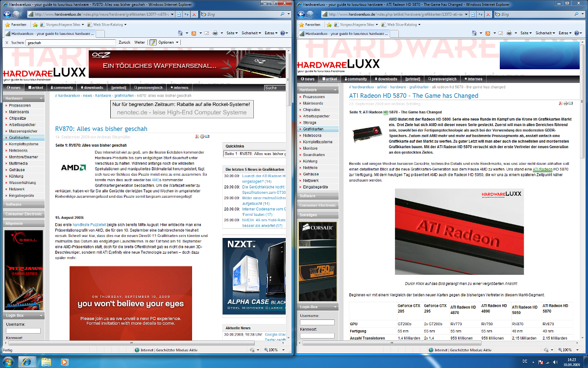Image resolution: width=588 pixels, height=368 pixels.
Task: Open Quicklinks page selector in left article
Action: tap(254, 154)
